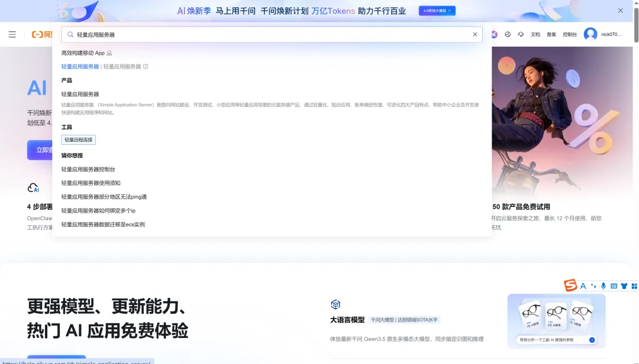Screen dimensions: 639x364
Task: Click the Alibaba Cloud logo
Action: tap(42, 35)
